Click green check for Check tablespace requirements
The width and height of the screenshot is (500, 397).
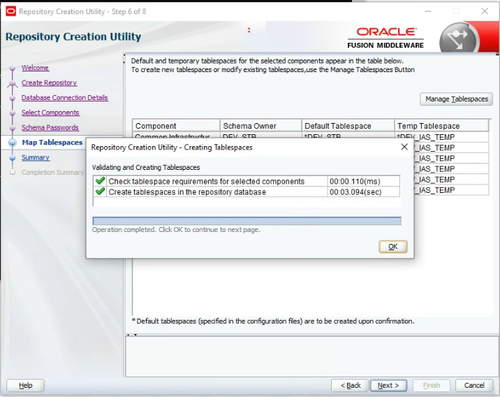(100, 181)
